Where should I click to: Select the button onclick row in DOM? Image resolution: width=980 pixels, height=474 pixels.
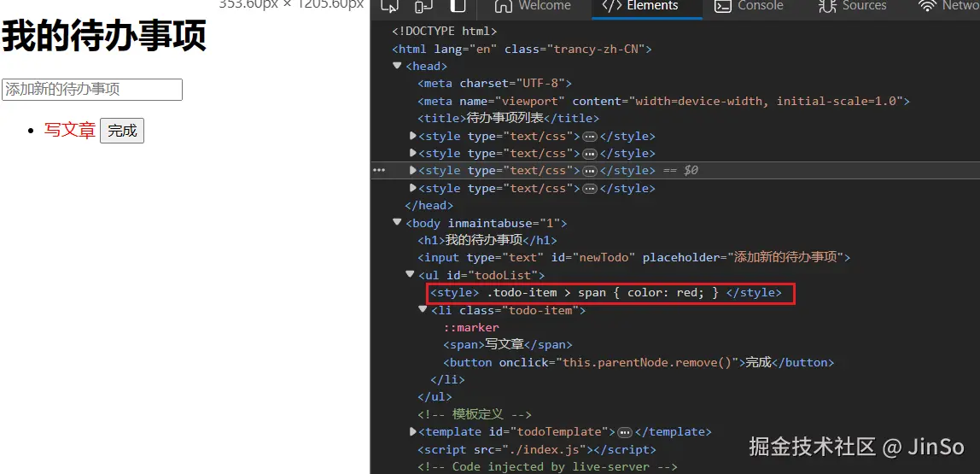pos(639,363)
